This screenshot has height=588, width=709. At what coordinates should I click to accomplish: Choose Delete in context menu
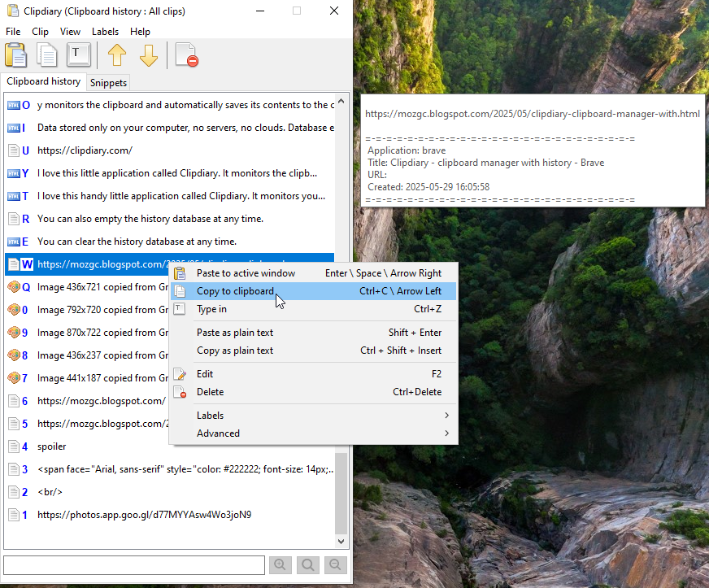[313, 392]
